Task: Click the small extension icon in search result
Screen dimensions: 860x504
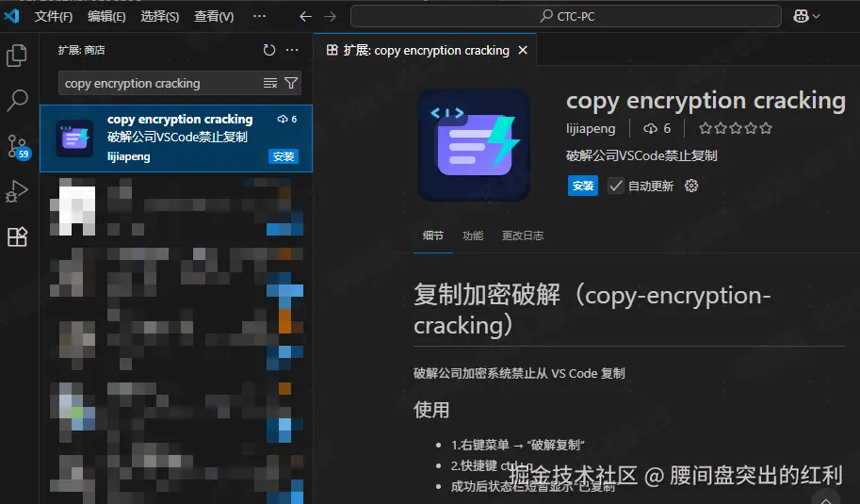Action: coord(74,138)
